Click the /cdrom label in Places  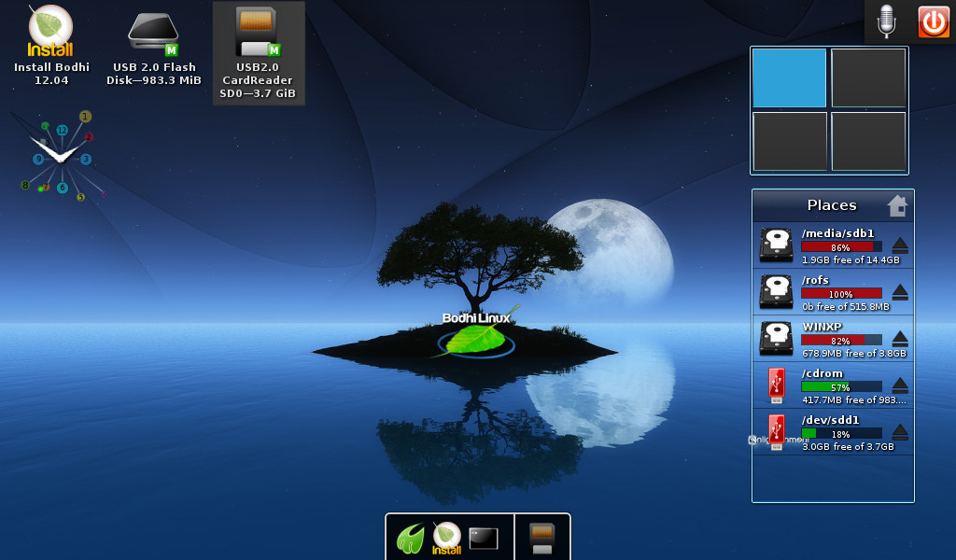822,373
